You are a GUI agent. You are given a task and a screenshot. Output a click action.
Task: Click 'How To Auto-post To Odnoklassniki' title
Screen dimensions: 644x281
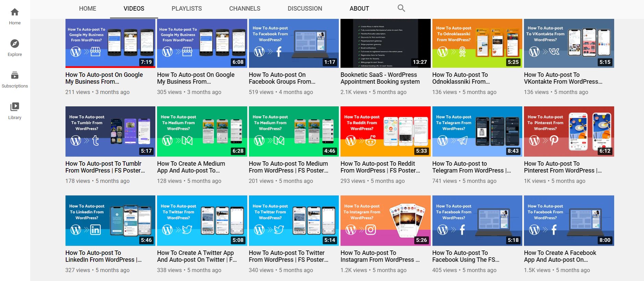coord(461,78)
